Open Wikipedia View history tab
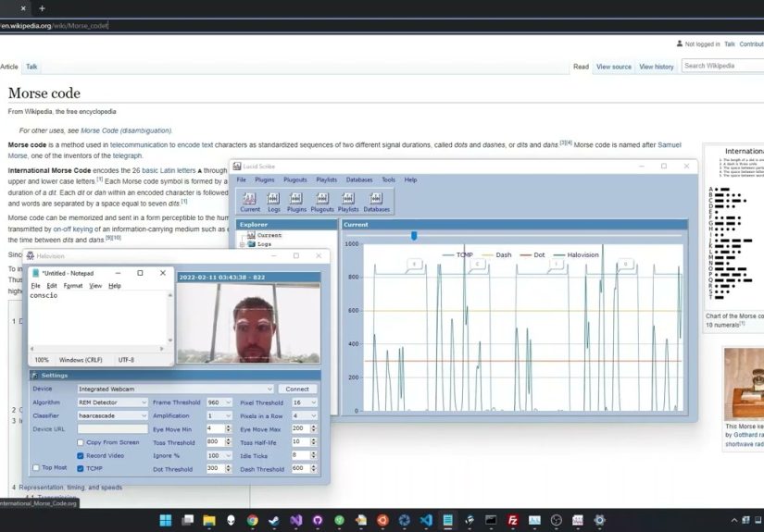The image size is (764, 532). [x=657, y=67]
